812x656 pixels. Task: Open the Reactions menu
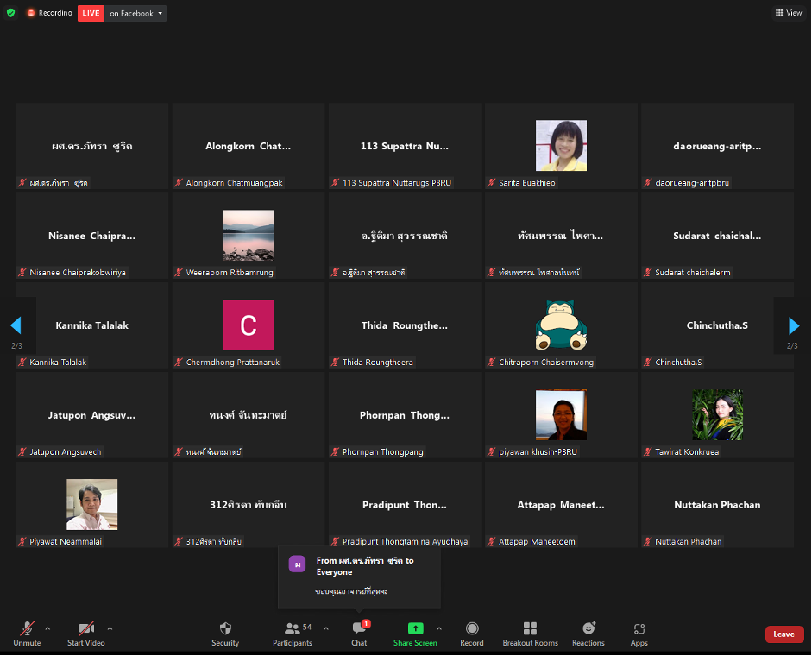[x=589, y=633]
